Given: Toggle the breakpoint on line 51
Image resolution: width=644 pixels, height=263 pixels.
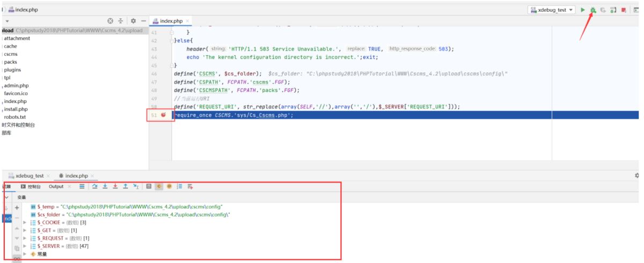Looking at the screenshot, I should [163, 115].
